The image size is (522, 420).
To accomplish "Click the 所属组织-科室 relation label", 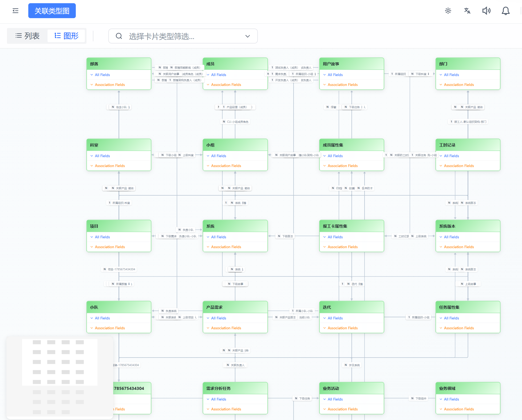I will (x=119, y=203).
